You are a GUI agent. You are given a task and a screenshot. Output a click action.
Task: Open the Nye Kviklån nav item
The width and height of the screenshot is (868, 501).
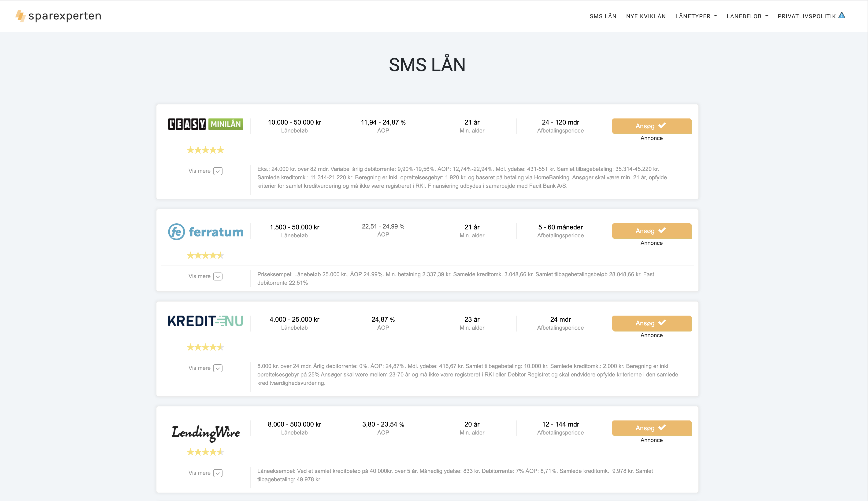pos(646,16)
